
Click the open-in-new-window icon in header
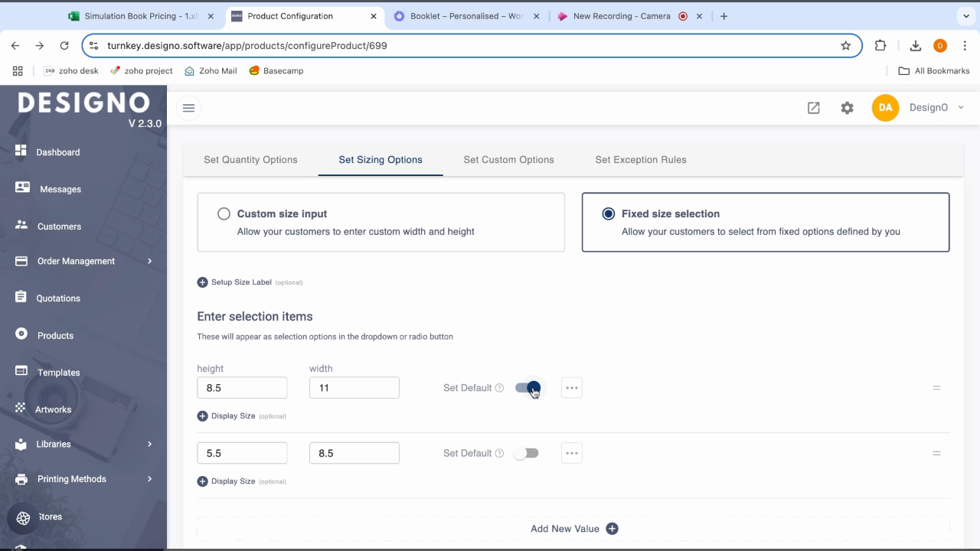(x=813, y=108)
